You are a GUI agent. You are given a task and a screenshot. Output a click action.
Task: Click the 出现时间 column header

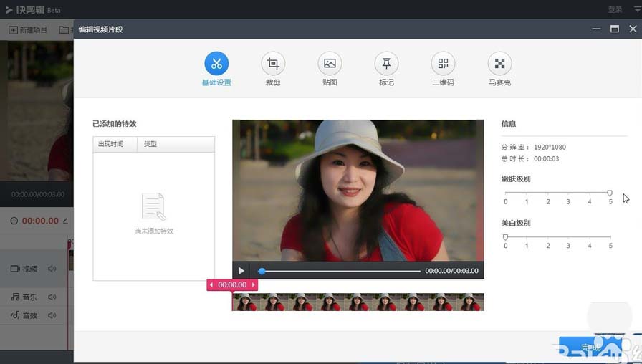115,144
